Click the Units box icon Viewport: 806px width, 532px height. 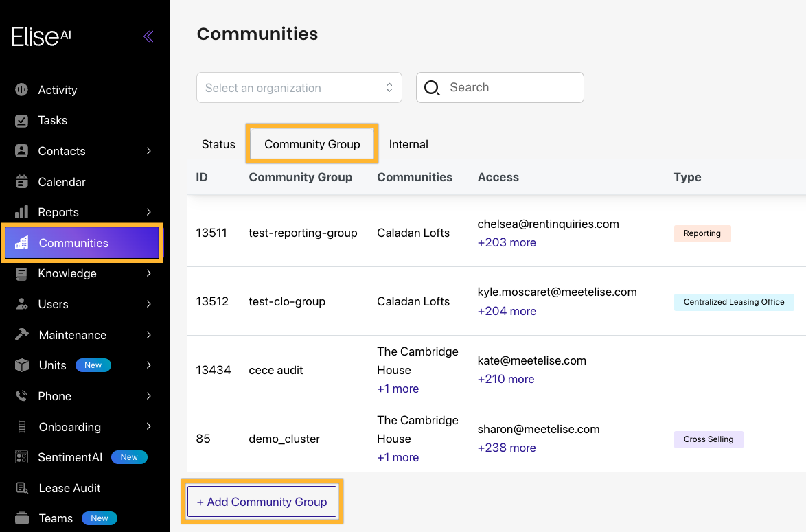[21, 365]
